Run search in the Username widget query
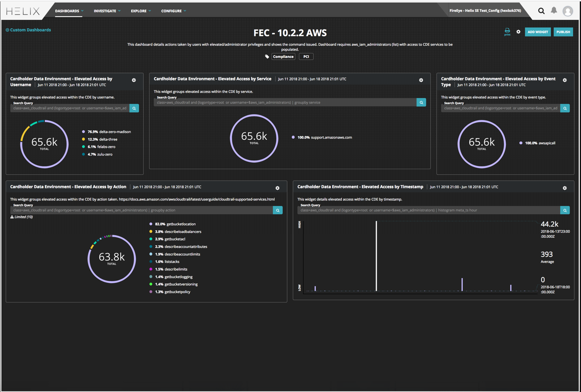Viewport: 581px width, 392px height. click(x=134, y=108)
